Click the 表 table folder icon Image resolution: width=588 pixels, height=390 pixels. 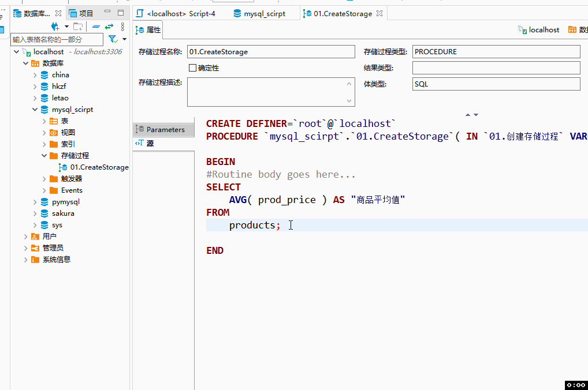click(54, 121)
